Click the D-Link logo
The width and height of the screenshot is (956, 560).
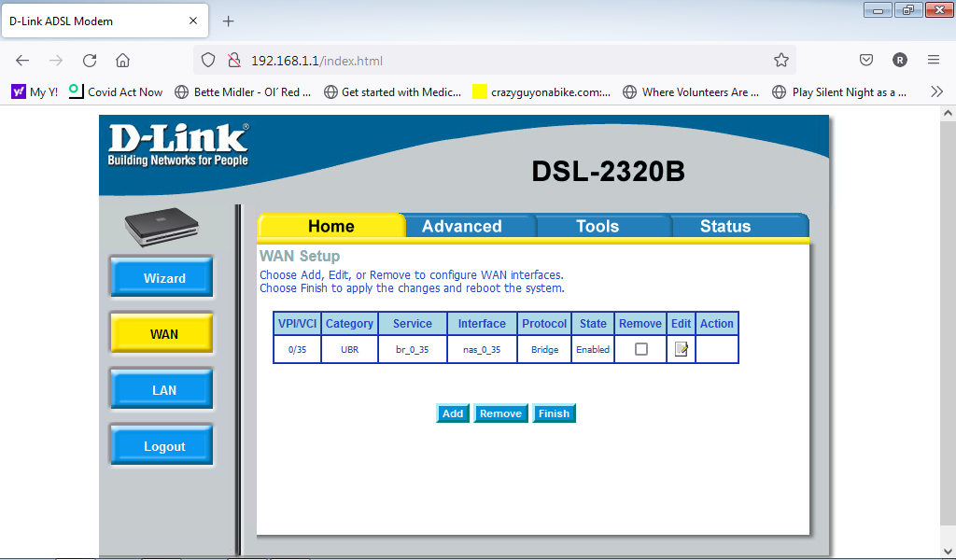(178, 145)
